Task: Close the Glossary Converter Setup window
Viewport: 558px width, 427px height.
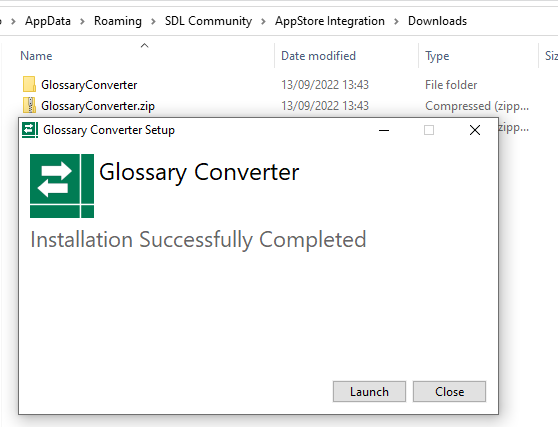Action: pos(475,130)
